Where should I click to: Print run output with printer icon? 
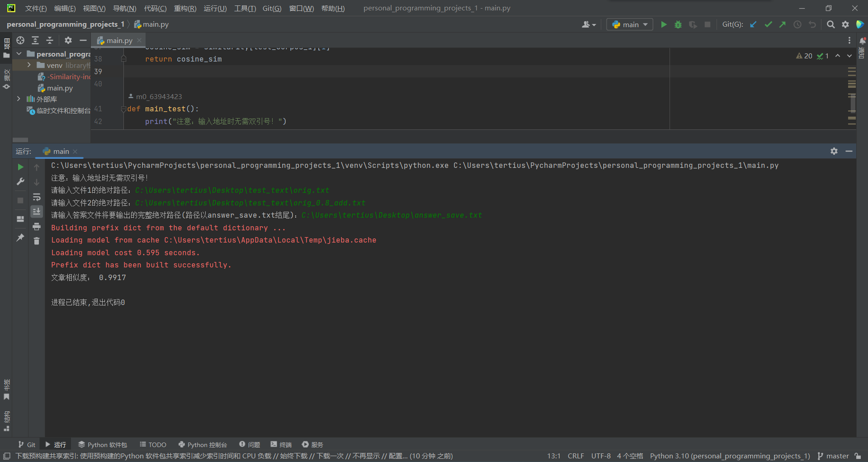(x=37, y=226)
